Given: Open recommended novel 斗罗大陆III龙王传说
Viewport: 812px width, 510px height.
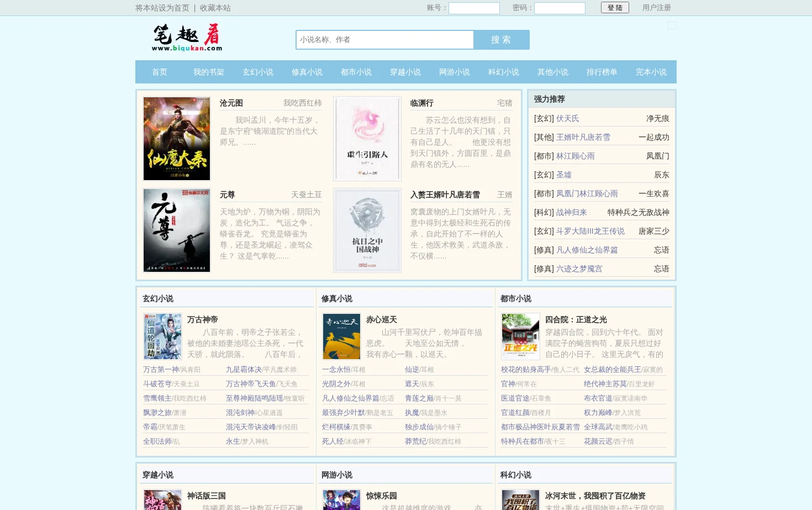Looking at the screenshot, I should [590, 231].
